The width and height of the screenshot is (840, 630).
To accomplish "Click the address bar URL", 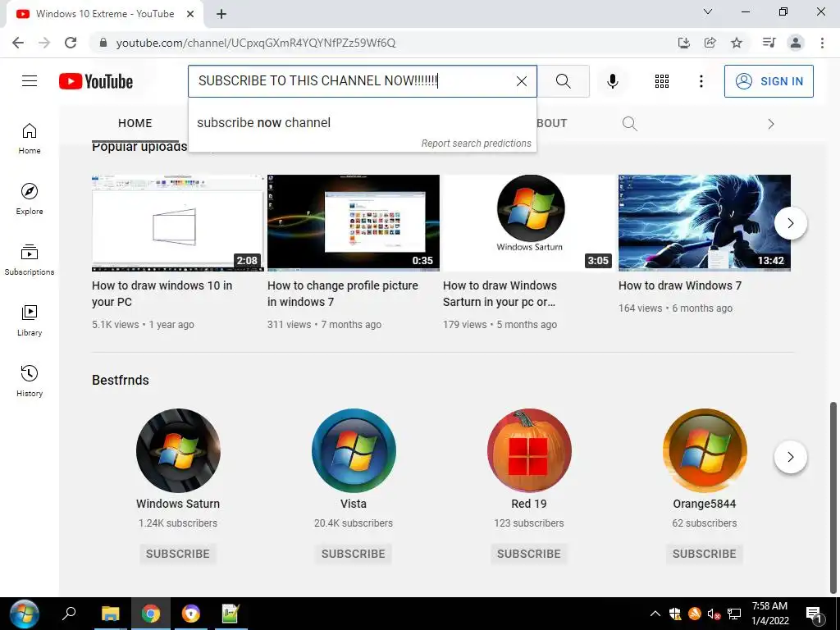I will click(x=256, y=43).
